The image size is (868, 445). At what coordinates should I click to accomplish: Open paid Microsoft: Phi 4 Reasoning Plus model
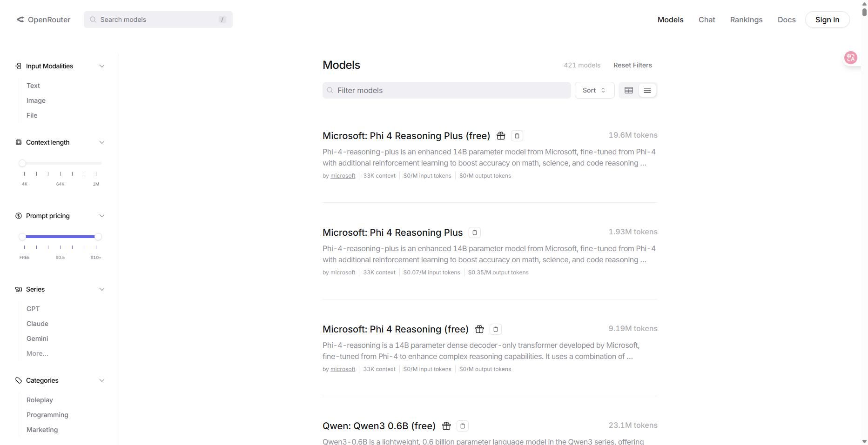coord(393,232)
